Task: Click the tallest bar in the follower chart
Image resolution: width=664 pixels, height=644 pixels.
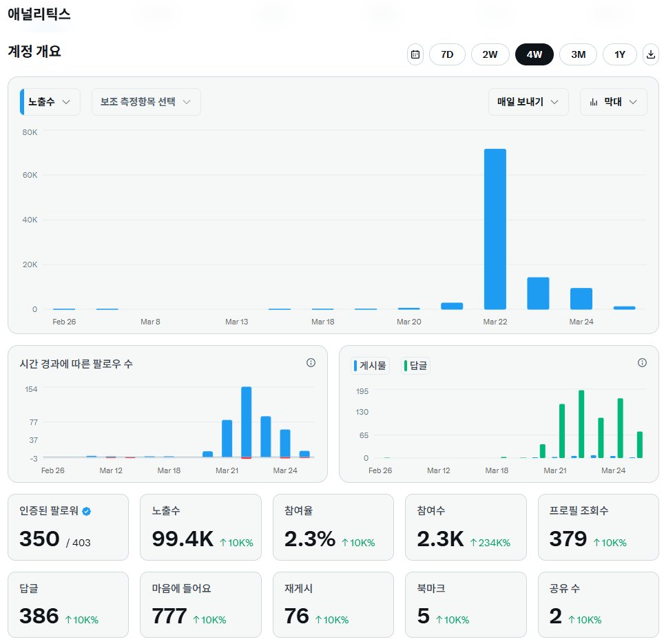Action: tap(247, 422)
